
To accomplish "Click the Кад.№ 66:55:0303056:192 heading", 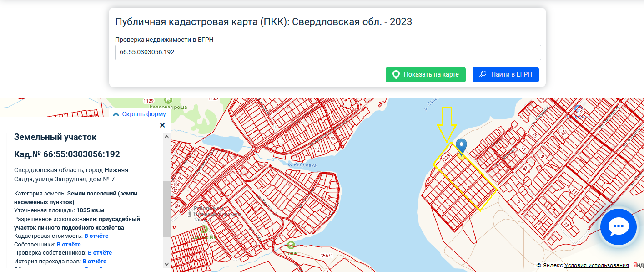I will pyautogui.click(x=67, y=154).
